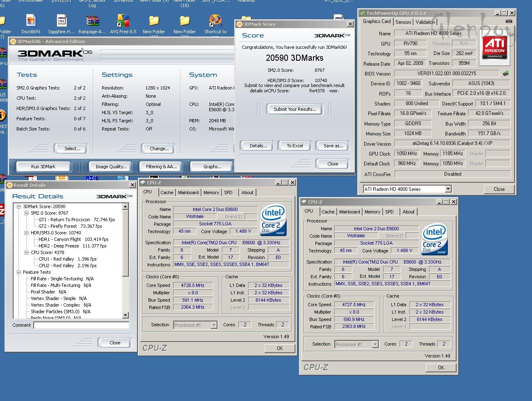This screenshot has width=532, height=401.
Task: Switch to the Sensors tab in GPU-Z
Action: 403,22
